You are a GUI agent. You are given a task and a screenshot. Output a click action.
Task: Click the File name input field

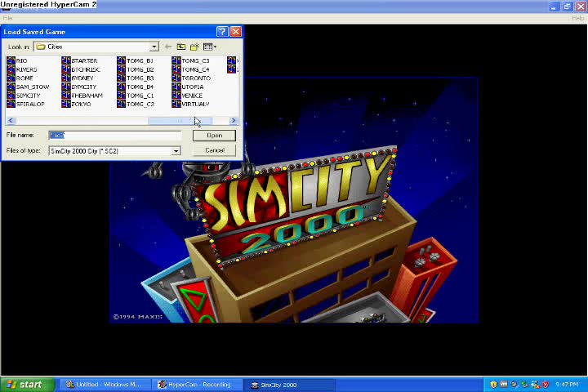[x=115, y=135]
